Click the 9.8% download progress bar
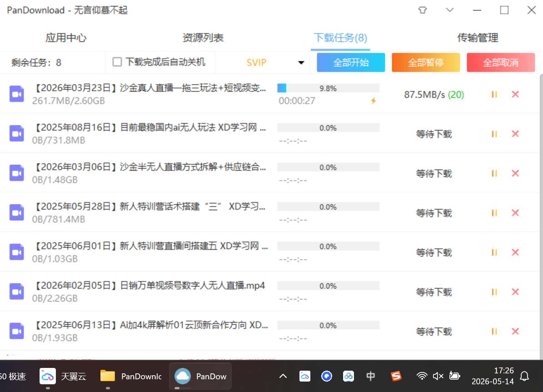This screenshot has width=543, height=392. tap(328, 88)
